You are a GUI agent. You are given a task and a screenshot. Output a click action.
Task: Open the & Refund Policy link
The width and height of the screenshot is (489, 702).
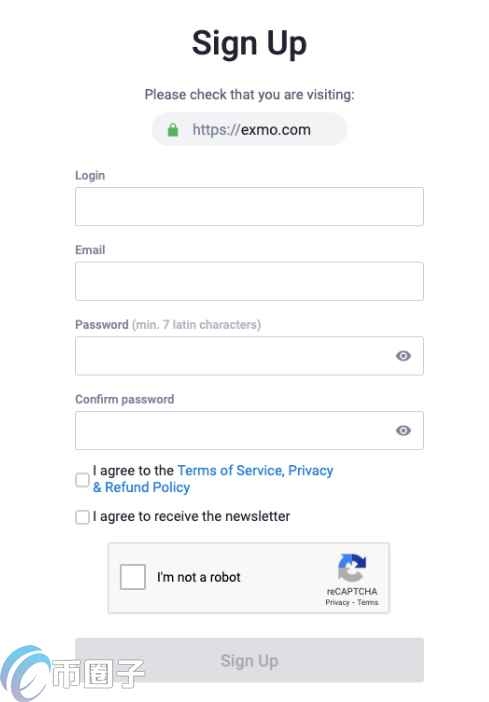coord(142,487)
